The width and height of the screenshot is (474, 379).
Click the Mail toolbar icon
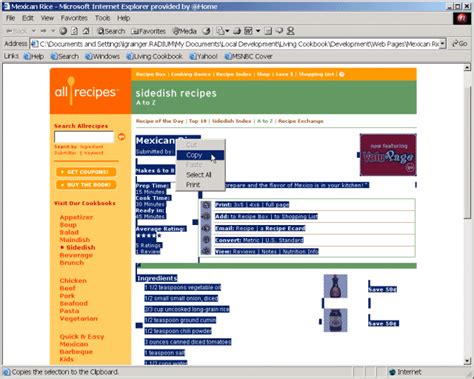[220, 31]
